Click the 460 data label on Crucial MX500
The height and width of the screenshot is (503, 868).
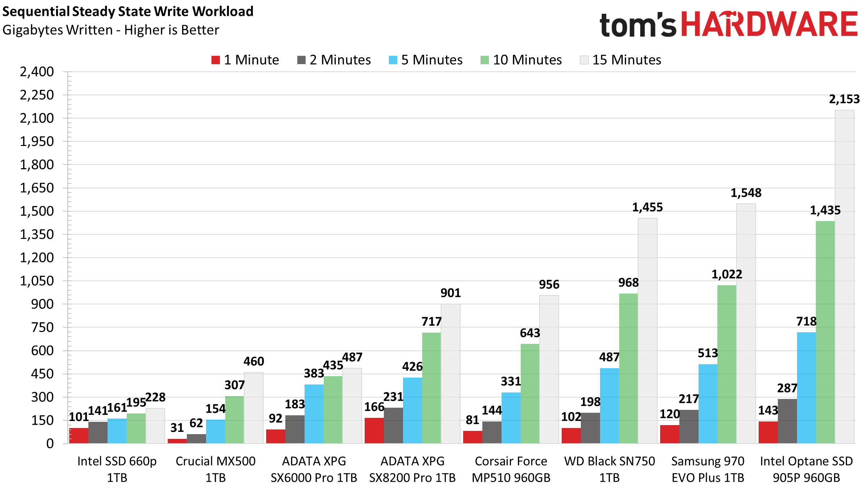click(253, 361)
